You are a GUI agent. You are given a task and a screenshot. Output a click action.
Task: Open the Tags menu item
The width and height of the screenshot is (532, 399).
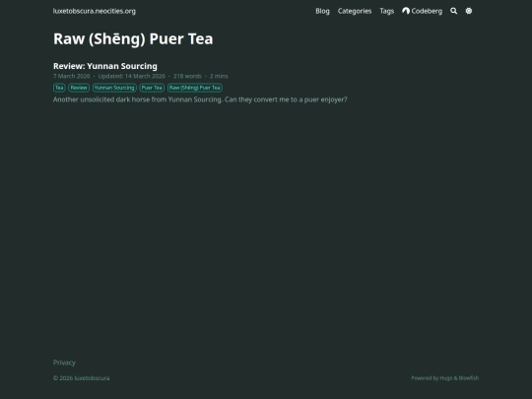click(x=387, y=11)
